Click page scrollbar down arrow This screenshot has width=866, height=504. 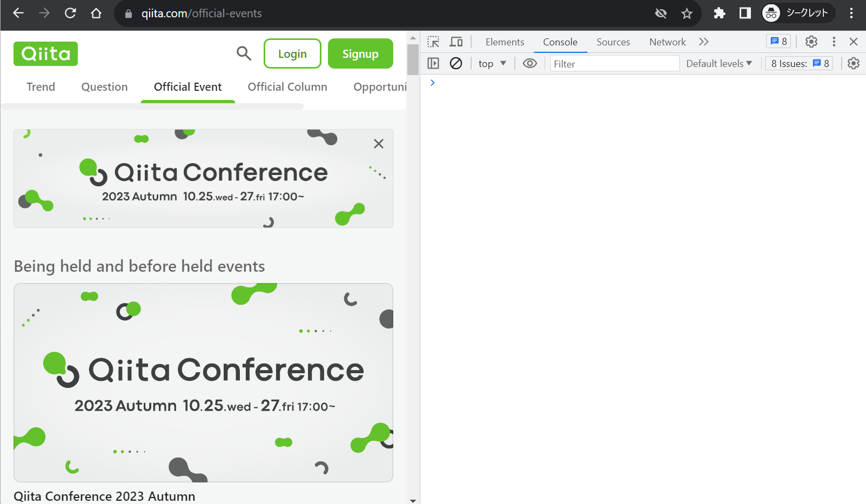point(413,500)
